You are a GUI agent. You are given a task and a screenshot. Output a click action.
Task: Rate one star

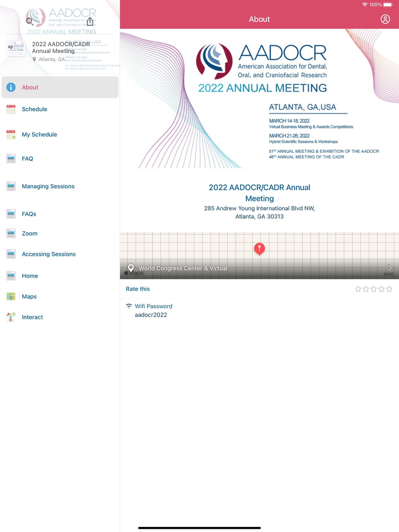click(x=358, y=289)
